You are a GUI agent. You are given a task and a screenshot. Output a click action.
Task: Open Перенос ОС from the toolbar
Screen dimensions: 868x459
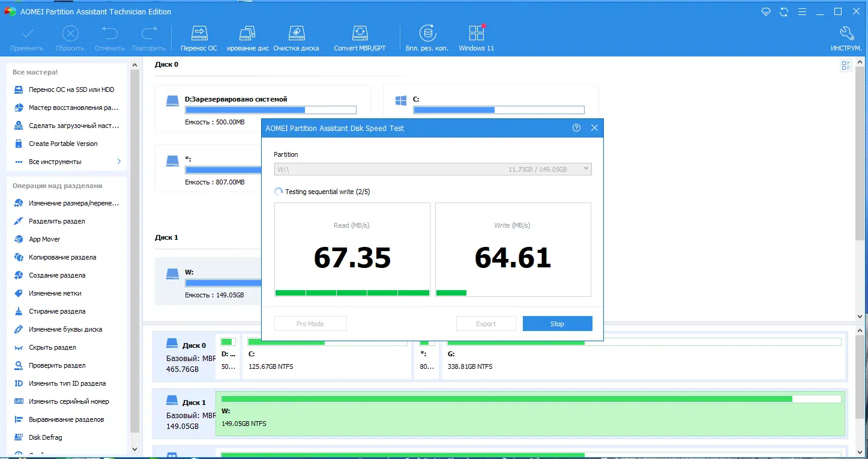tap(199, 38)
